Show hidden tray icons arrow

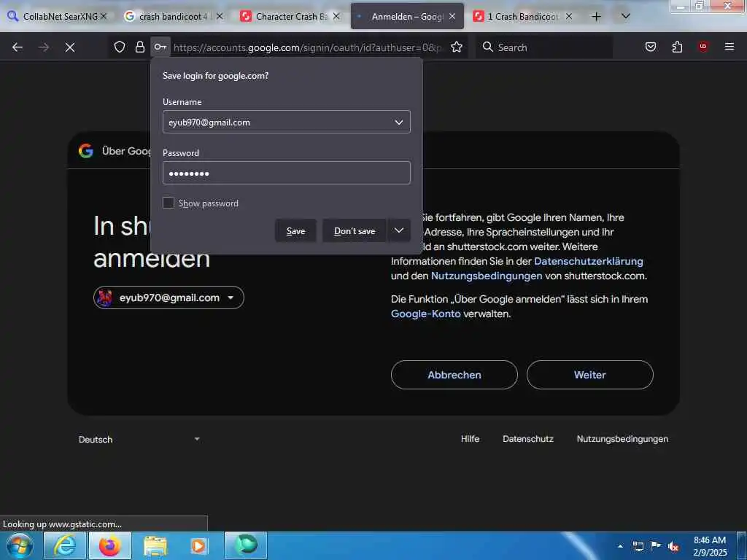(620, 546)
